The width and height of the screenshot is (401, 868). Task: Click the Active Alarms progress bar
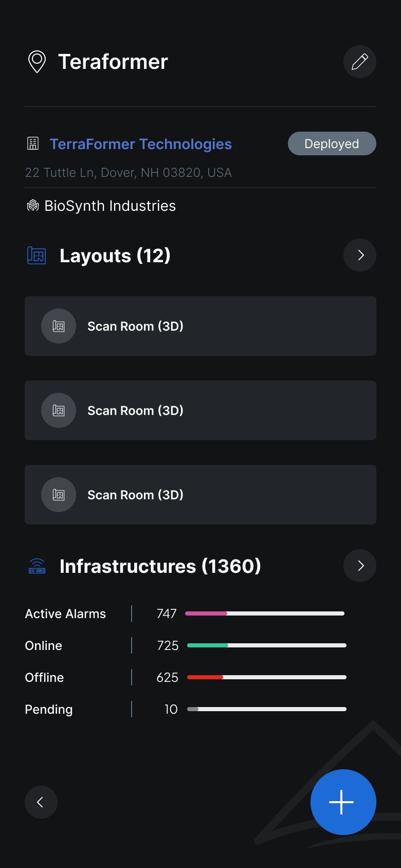[265, 613]
